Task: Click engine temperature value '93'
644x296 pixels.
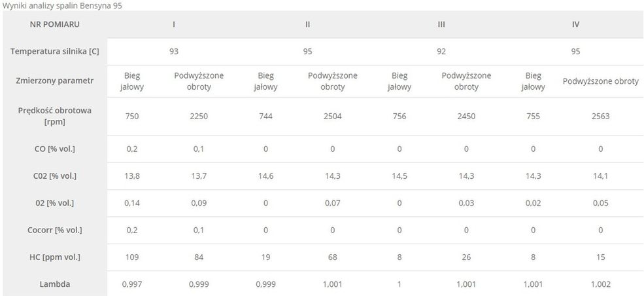Action: 174,51
